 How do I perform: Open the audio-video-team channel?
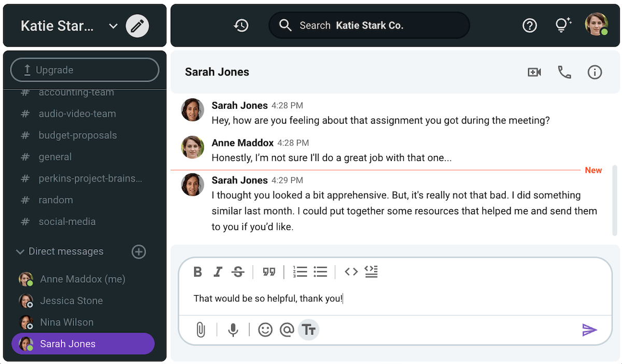(77, 113)
